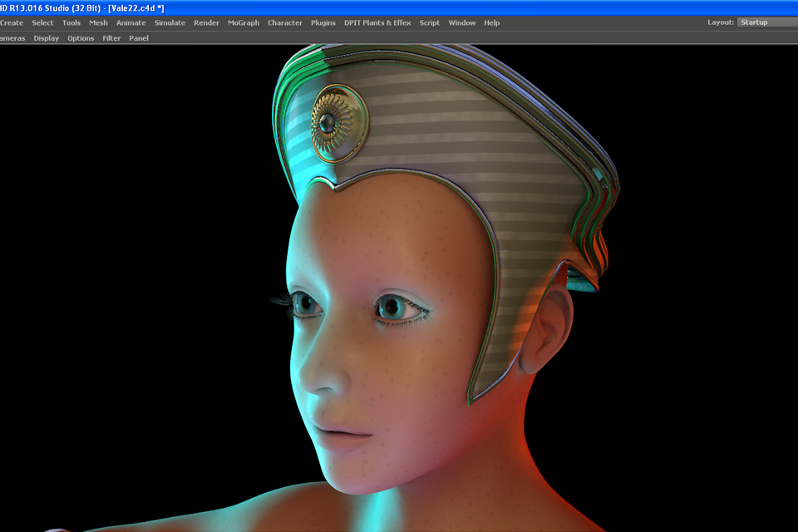This screenshot has width=798, height=532.
Task: Open the viewport Options menu
Action: tap(81, 38)
